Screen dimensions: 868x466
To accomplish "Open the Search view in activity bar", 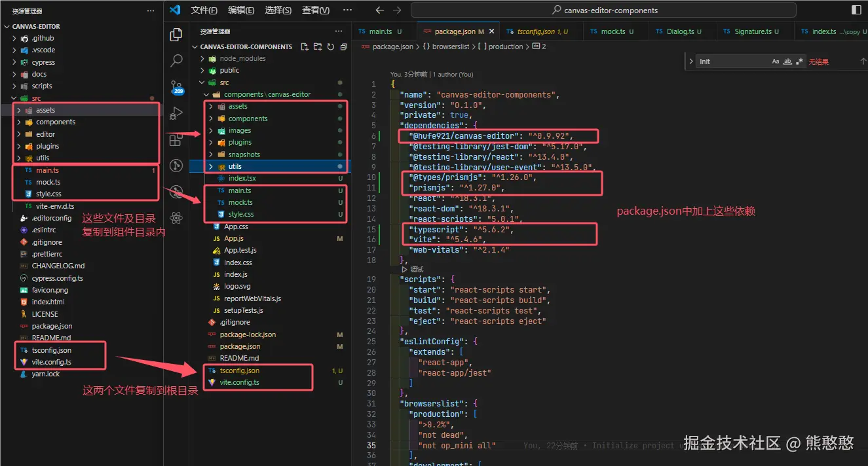I will click(176, 61).
